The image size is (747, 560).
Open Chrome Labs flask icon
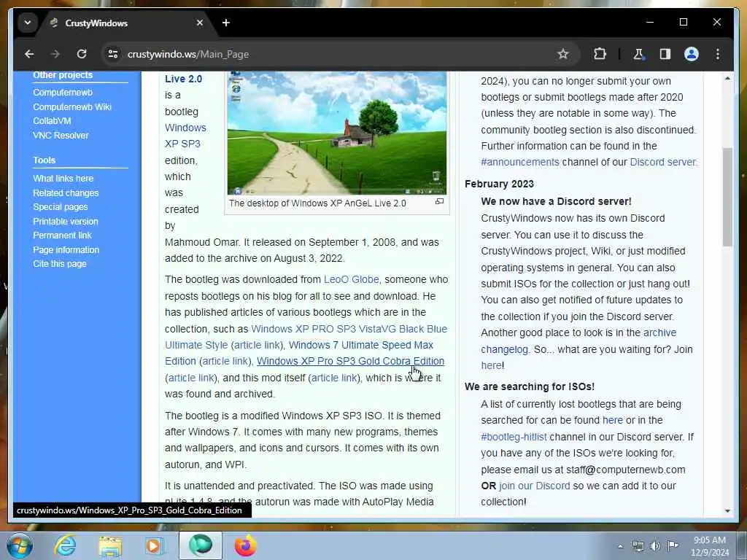[638, 54]
